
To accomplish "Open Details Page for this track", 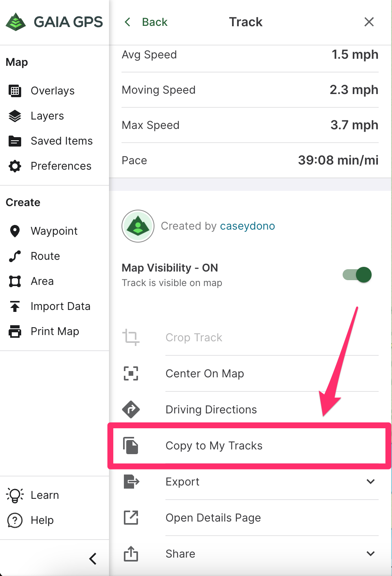I will (213, 518).
